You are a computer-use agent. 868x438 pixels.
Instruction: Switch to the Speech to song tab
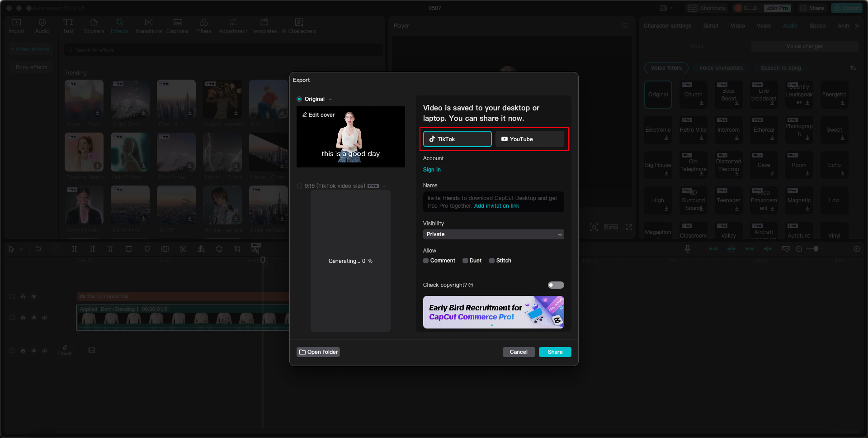[x=781, y=68]
